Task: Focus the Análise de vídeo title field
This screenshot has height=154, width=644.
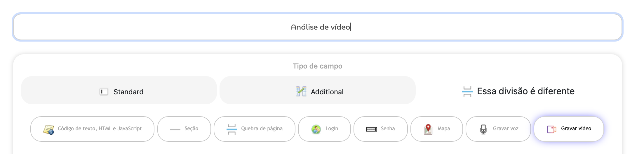Action: (x=318, y=27)
